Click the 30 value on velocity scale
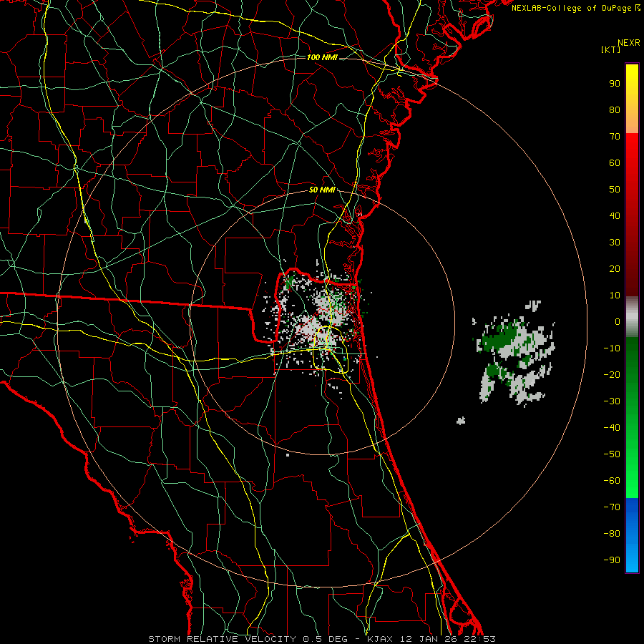This screenshot has width=644, height=644. [615, 243]
